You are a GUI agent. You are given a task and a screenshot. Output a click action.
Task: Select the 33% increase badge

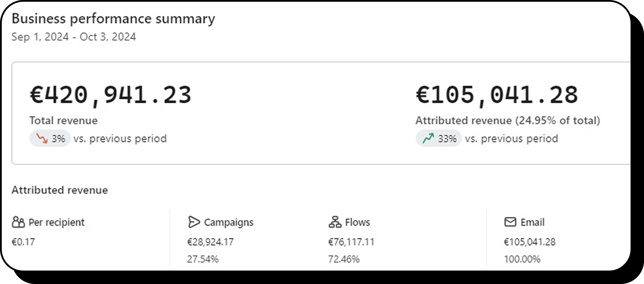pyautogui.click(x=439, y=138)
